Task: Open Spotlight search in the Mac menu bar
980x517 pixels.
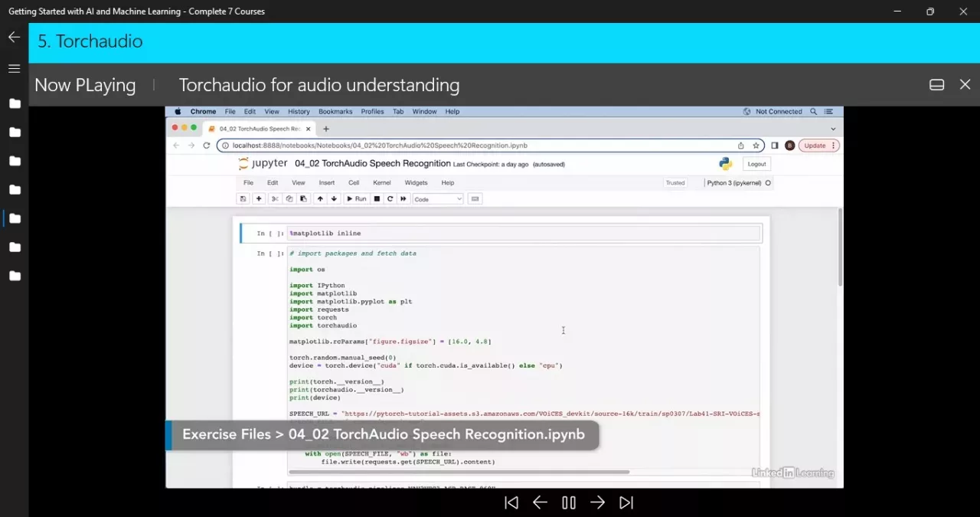Action: tap(813, 112)
